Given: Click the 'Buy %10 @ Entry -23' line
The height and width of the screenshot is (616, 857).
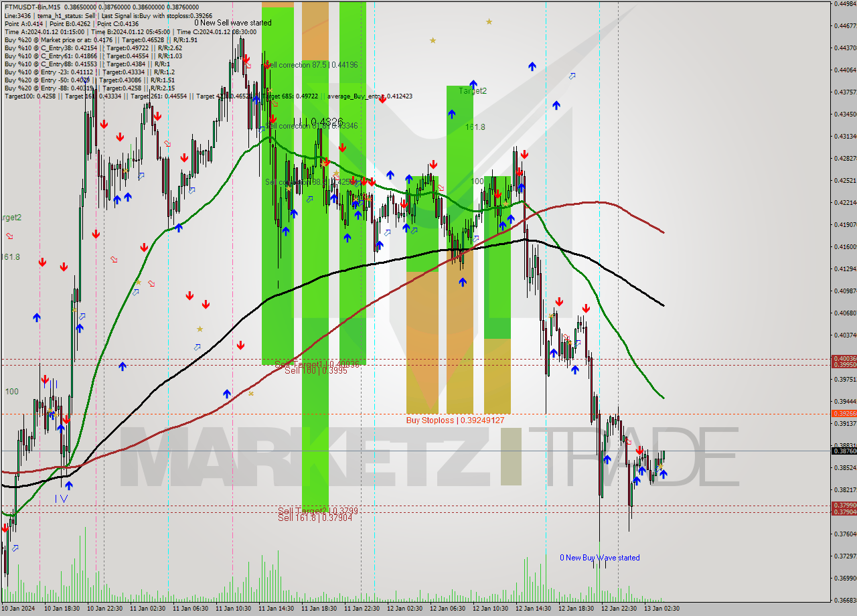Looking at the screenshot, I should pyautogui.click(x=89, y=72).
